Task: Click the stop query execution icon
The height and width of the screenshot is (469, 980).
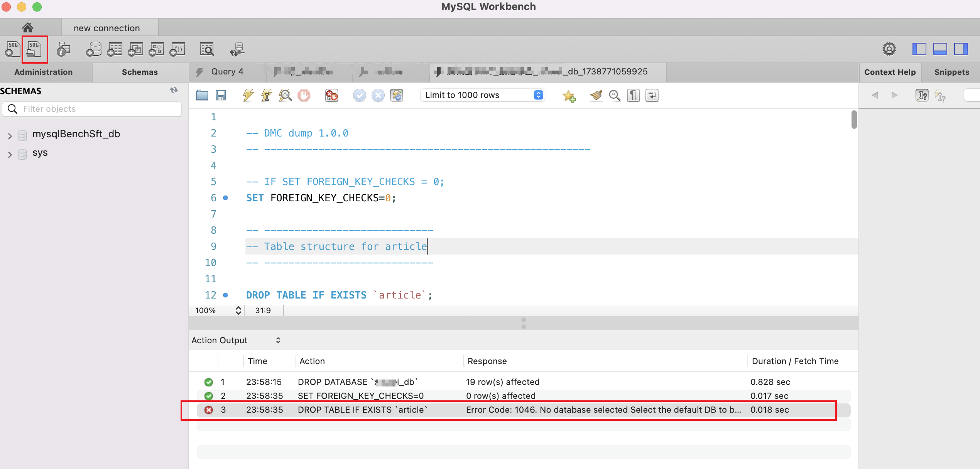Action: [x=304, y=95]
